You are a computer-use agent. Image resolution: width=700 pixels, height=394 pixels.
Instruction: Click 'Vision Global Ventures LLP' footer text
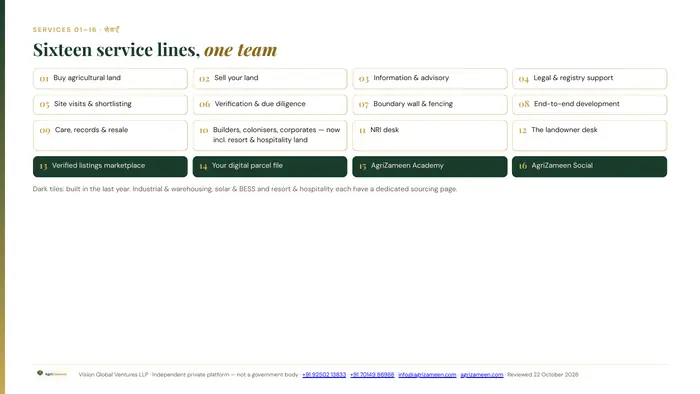pos(113,375)
